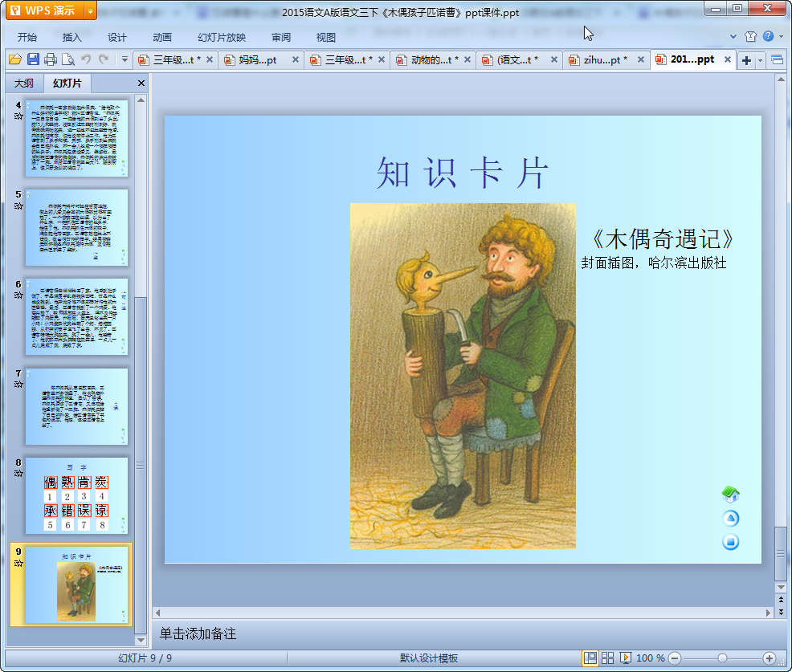
Task: Undo the last action
Action: (86, 59)
